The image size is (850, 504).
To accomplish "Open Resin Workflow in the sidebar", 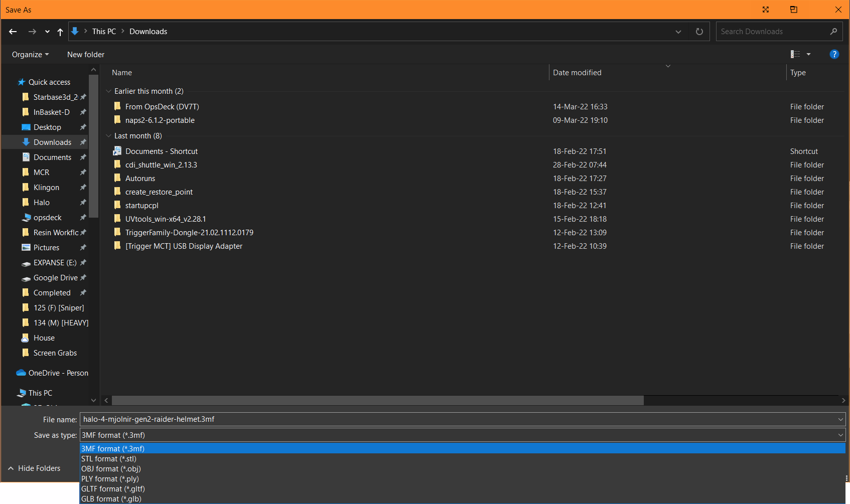I will tap(56, 233).
